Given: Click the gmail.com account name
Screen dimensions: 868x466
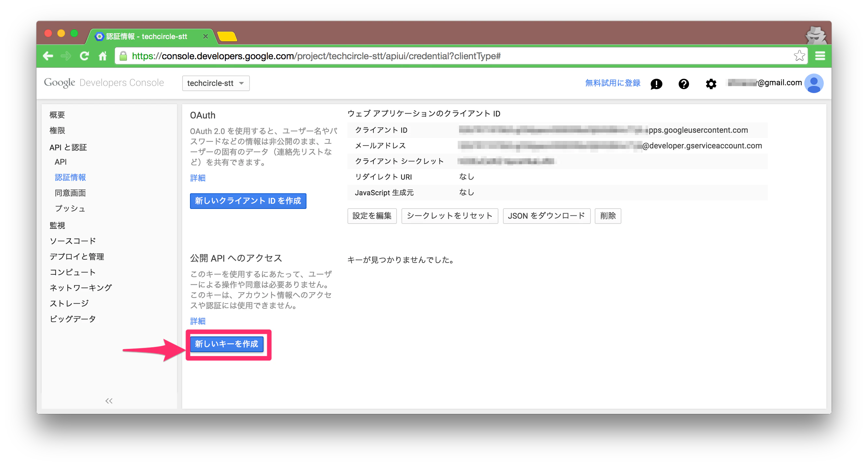Looking at the screenshot, I should coord(765,83).
